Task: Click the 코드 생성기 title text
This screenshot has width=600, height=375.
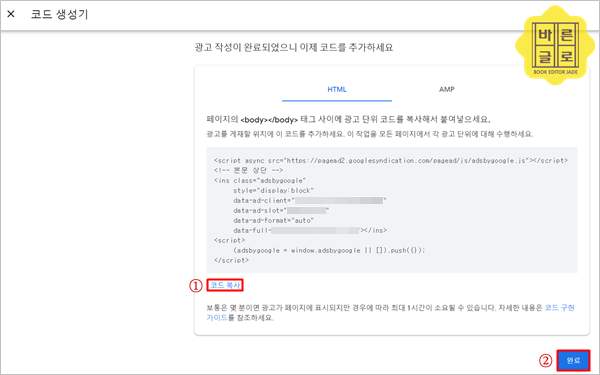Action: click(x=59, y=15)
